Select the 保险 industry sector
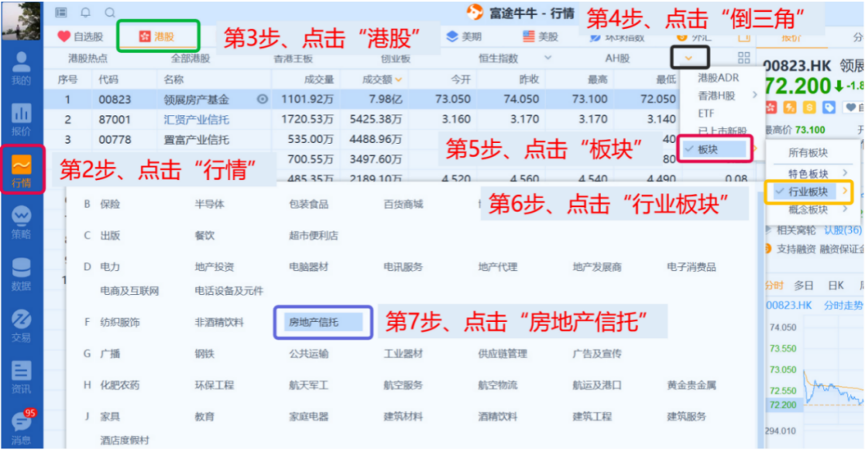The image size is (868, 454). [109, 205]
